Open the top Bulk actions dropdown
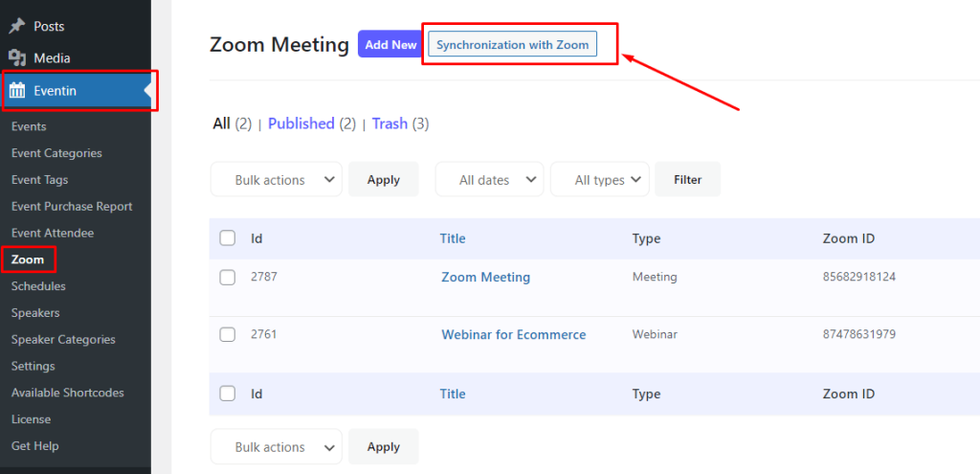This screenshot has height=474, width=980. (x=277, y=180)
